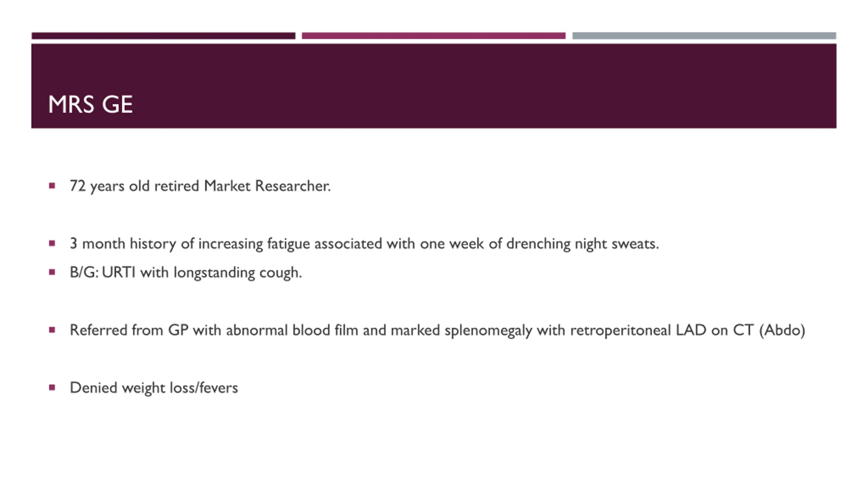The image size is (868, 488).
Task: Click the "B/G: URTI with longstanding cough." line
Action: pos(186,272)
